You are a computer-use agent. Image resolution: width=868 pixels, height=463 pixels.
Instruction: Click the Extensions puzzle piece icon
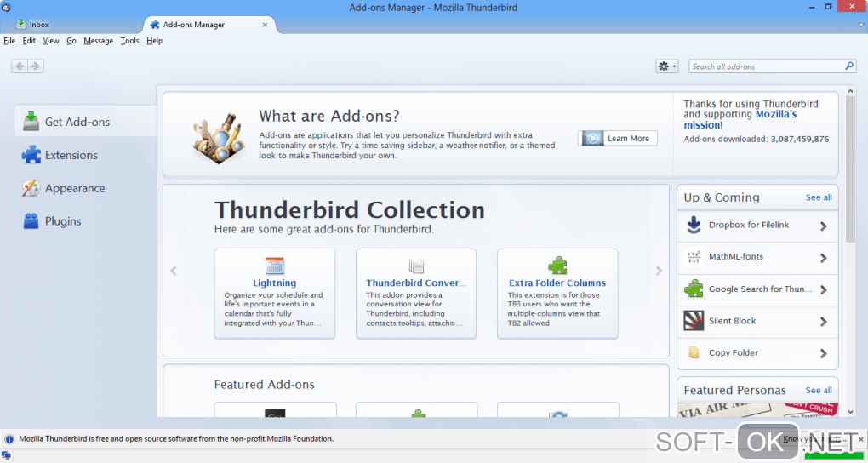coord(31,155)
